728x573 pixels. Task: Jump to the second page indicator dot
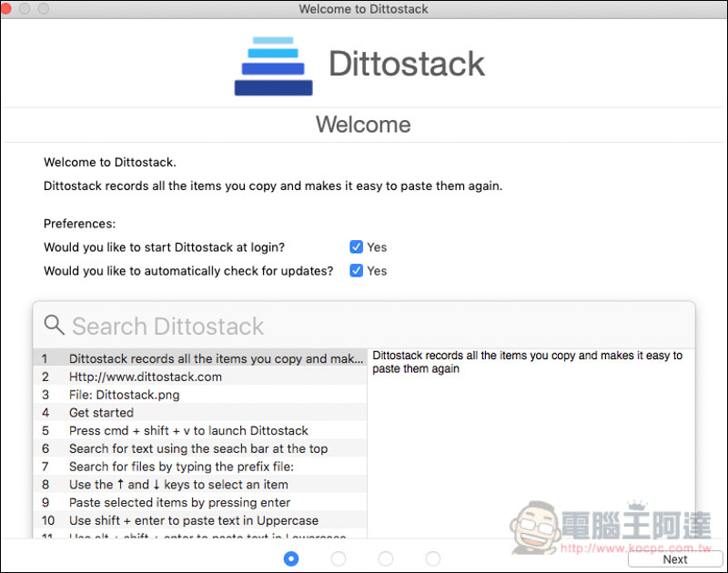tap(339, 558)
